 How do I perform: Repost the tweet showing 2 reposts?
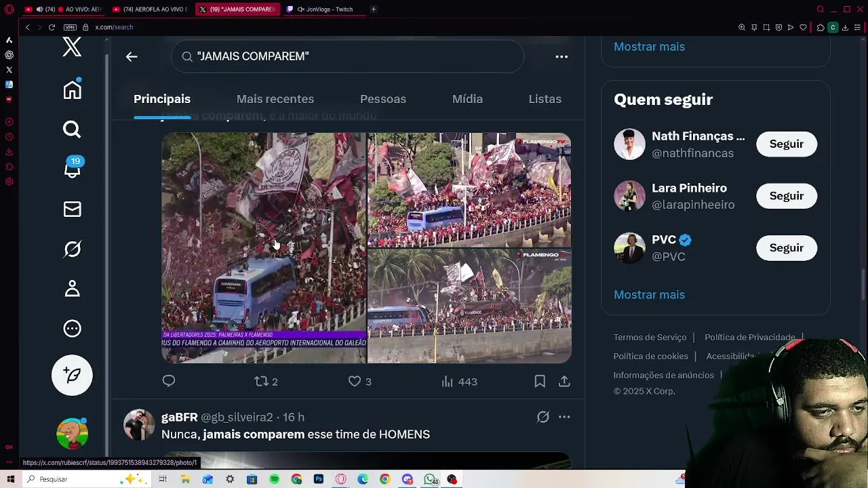[x=266, y=382]
